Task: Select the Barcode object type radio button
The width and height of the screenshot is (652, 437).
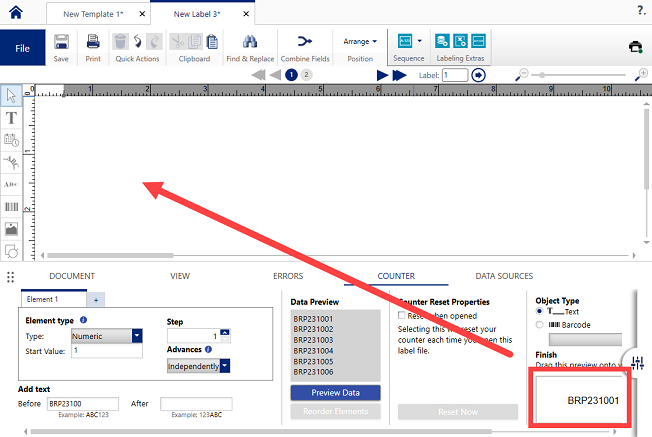Action: [x=541, y=324]
